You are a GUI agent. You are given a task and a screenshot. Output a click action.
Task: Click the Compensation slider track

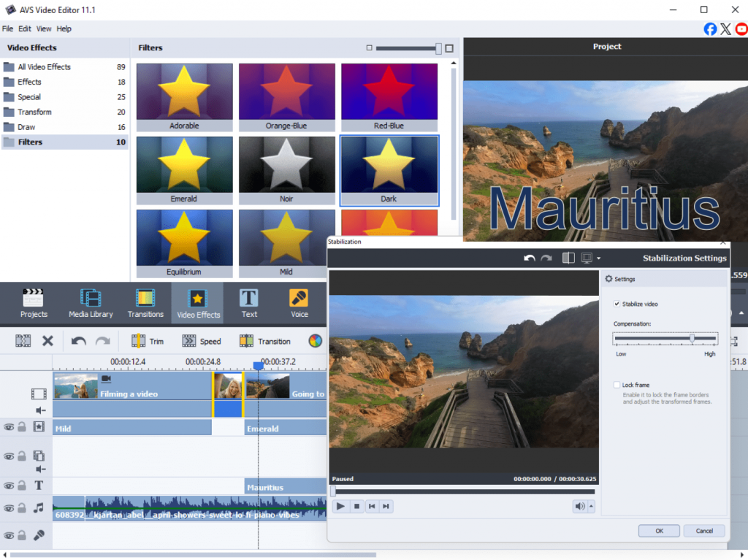pos(650,339)
